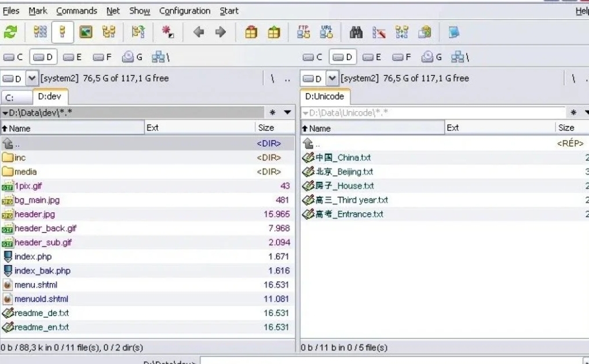
Task: Switch left panel to drive E
Action: click(x=72, y=57)
